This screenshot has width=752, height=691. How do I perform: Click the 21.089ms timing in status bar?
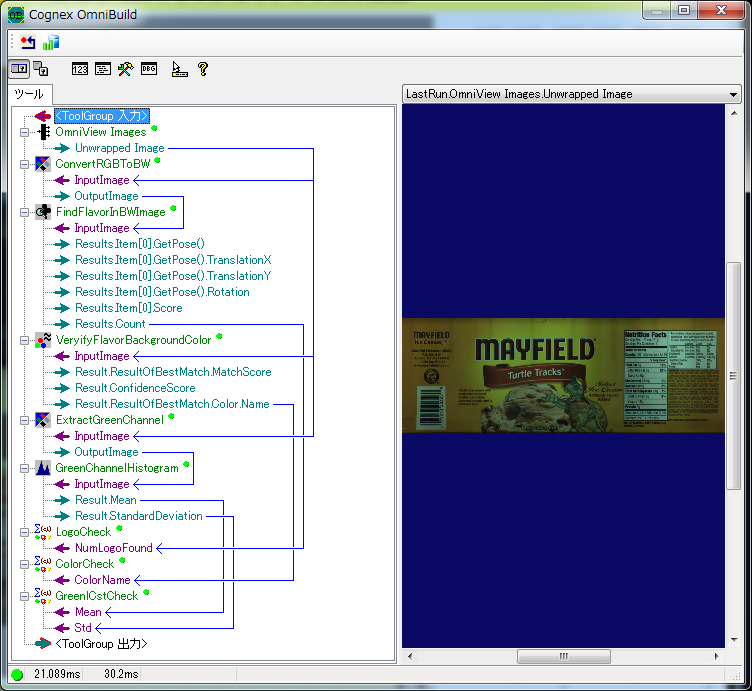[x=57, y=674]
